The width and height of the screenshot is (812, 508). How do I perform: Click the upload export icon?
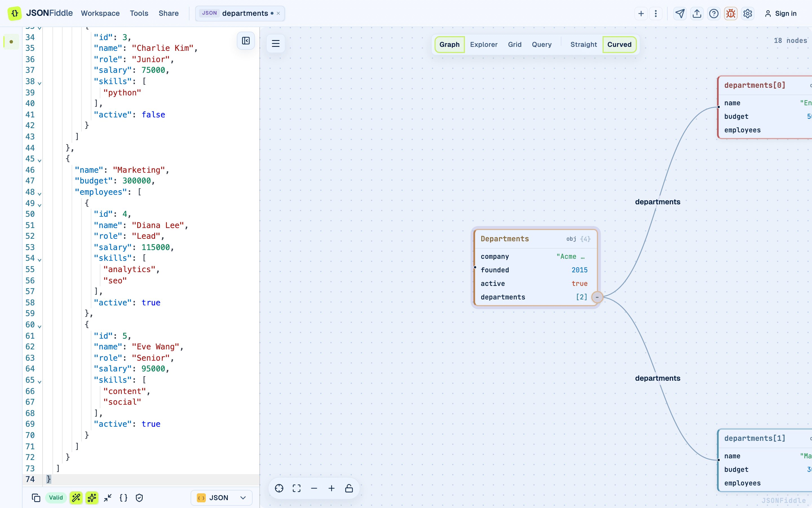697,14
